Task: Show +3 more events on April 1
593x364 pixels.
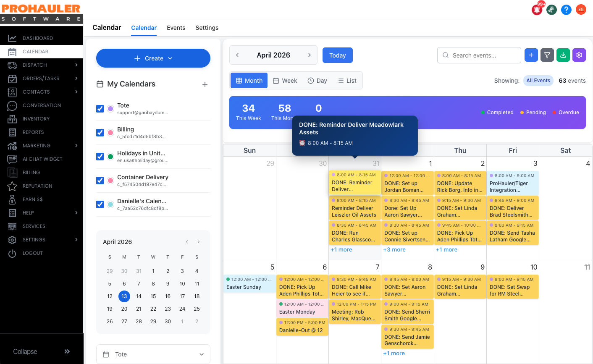Action: tap(394, 249)
